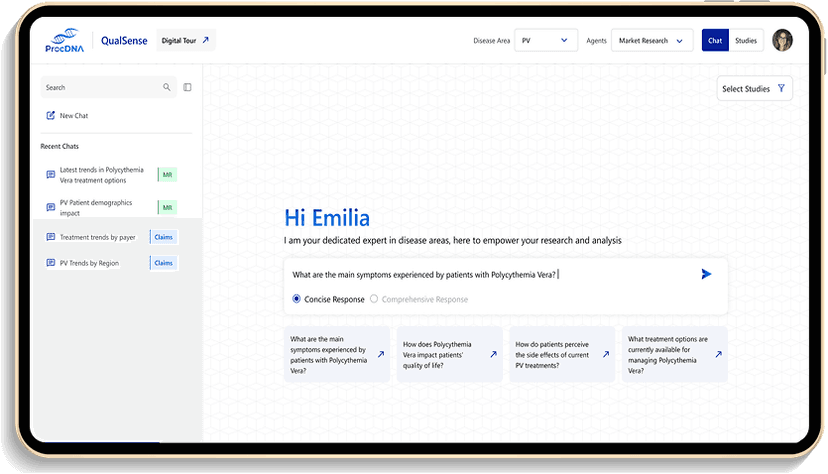Click the Hi Emilia greeting heading
Viewport: 828px width, 474px height.
327,218
